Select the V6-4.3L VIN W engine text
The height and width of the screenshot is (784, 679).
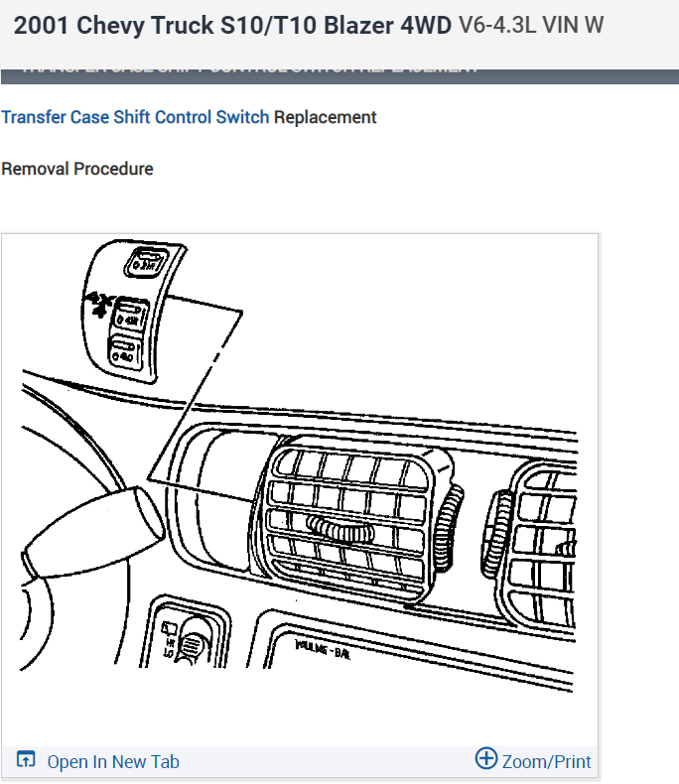(531, 25)
